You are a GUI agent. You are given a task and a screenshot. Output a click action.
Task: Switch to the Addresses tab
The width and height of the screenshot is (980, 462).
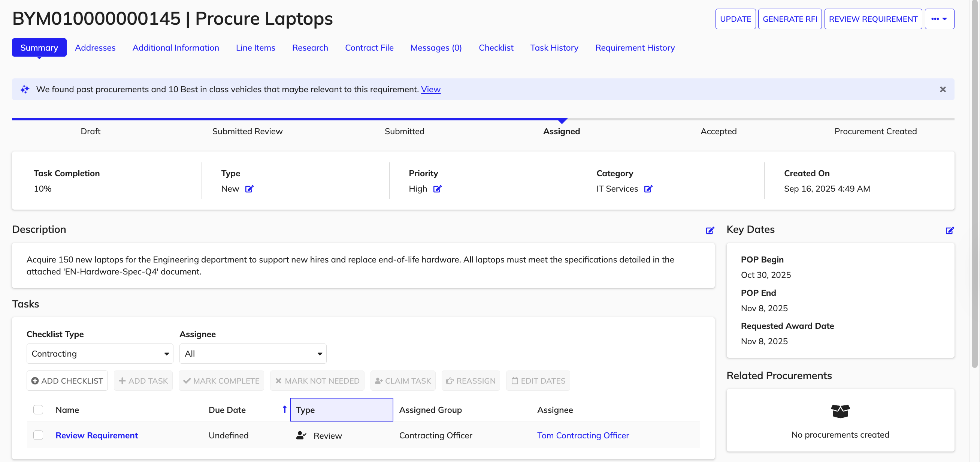(x=95, y=48)
